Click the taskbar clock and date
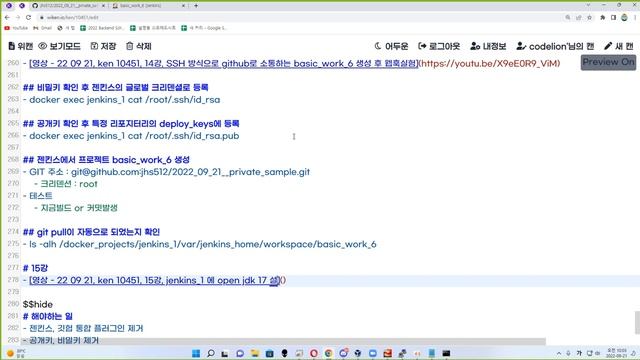Viewport: 640px width, 360px height. coord(617,353)
